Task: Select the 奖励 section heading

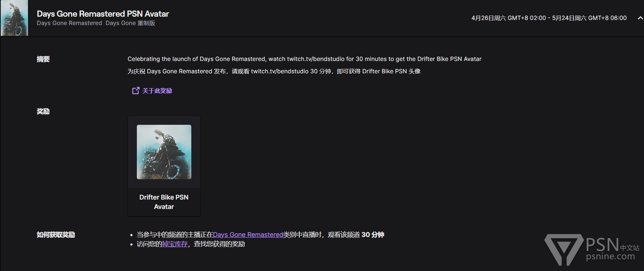Action: [43, 111]
